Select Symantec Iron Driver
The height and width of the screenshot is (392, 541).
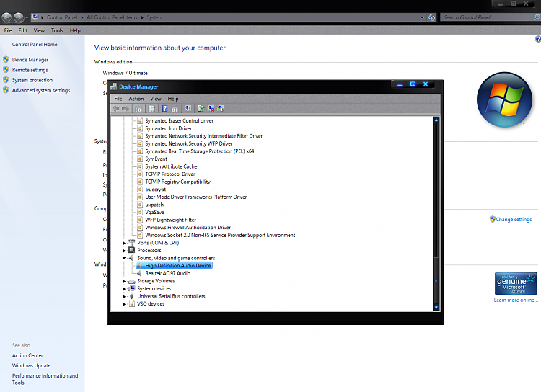(x=168, y=128)
